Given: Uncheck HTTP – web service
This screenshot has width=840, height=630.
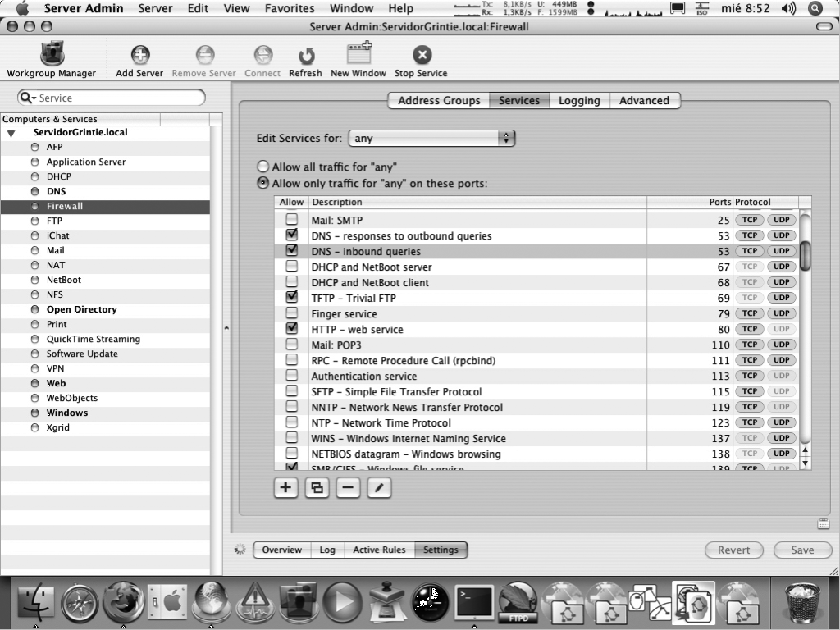Looking at the screenshot, I should tap(291, 329).
